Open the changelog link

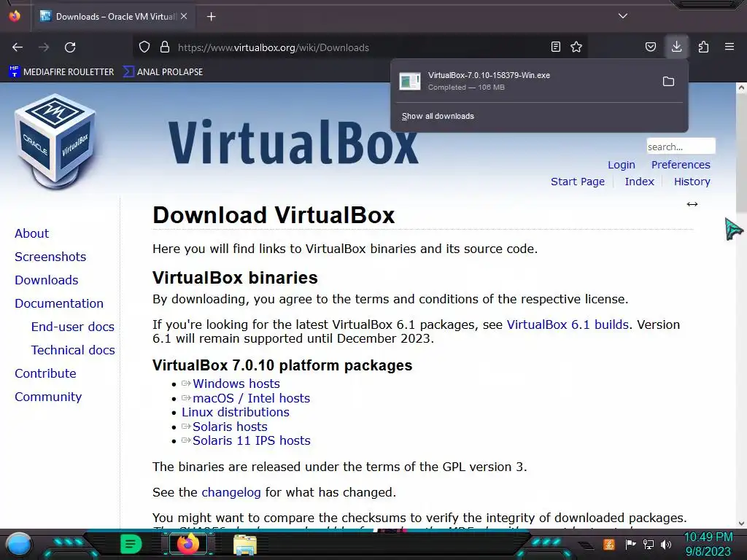coord(231,492)
